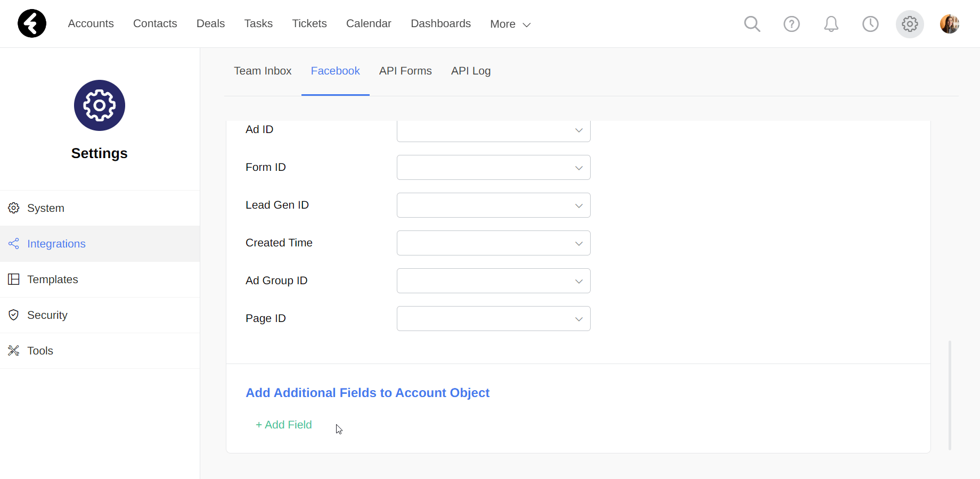Open the Created Time dropdown
Image resolution: width=980 pixels, height=479 pixels.
(x=493, y=243)
